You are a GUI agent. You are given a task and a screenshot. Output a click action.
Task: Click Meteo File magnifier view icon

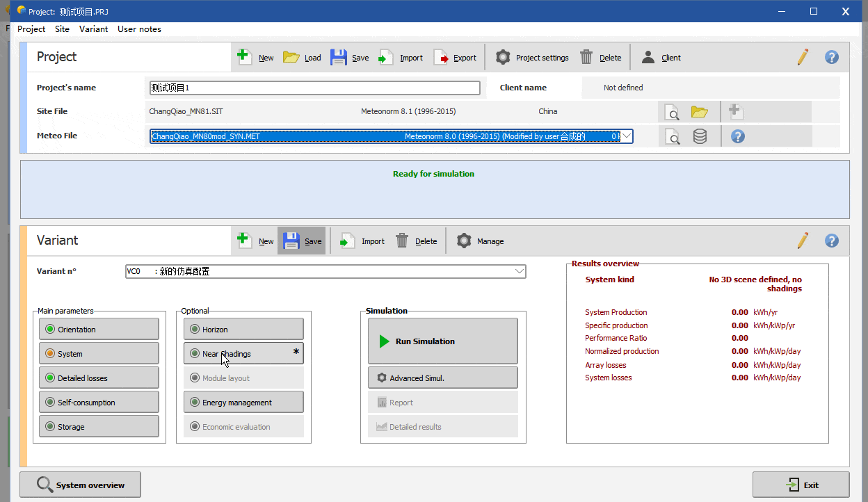click(673, 136)
